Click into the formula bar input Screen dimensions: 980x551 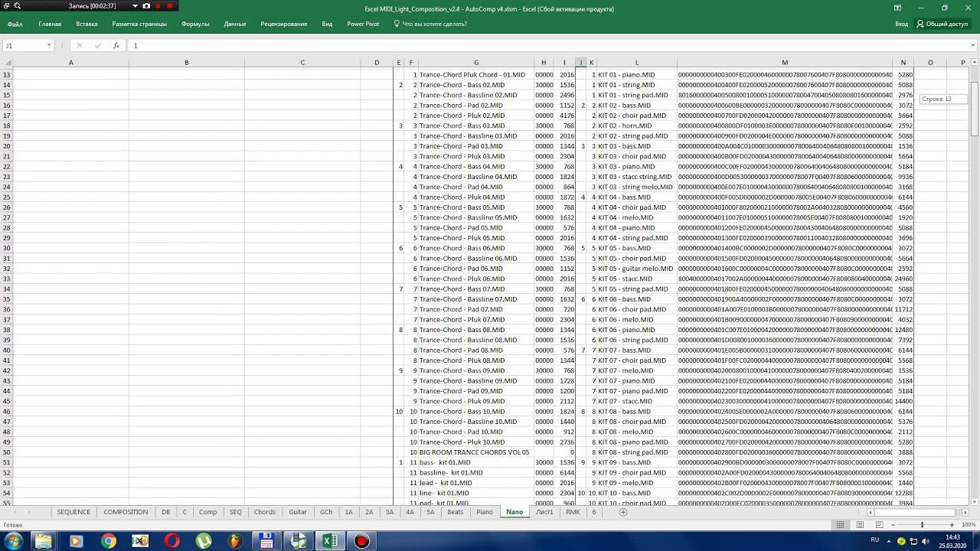547,45
